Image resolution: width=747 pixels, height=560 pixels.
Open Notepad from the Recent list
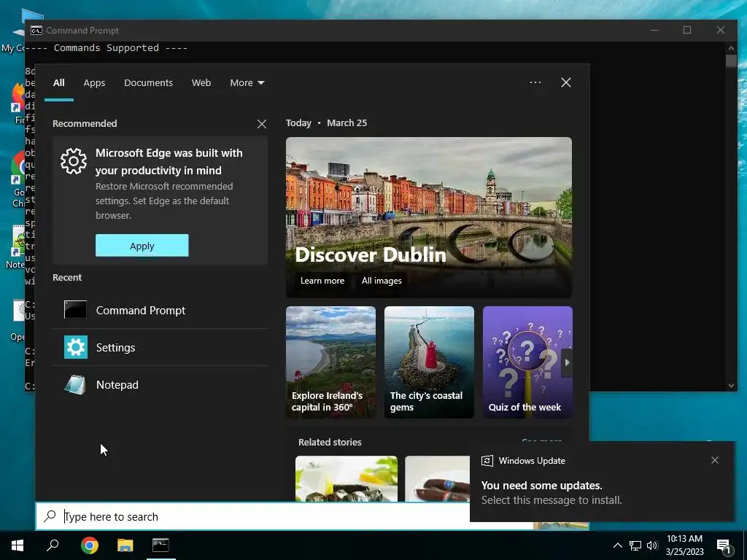(160, 385)
